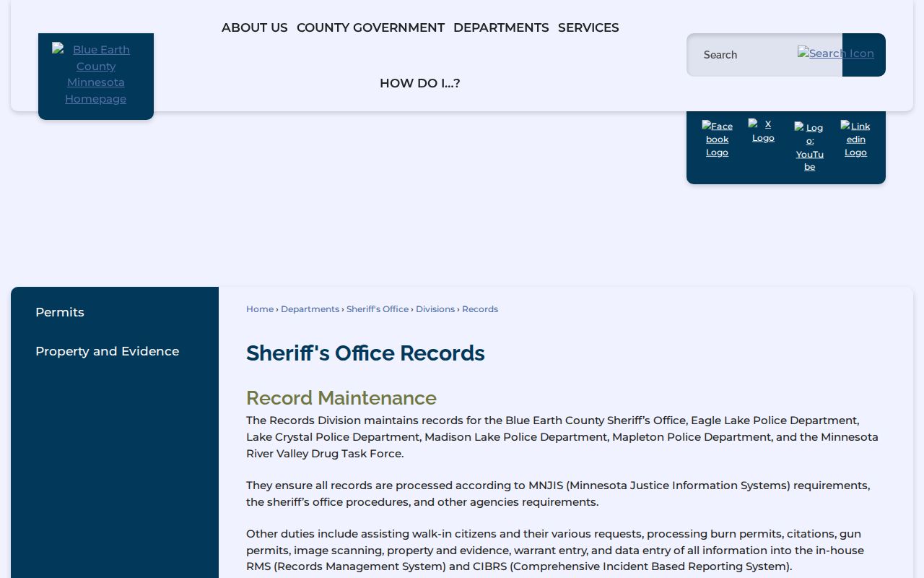Screen dimensions: 924x578
Task: Go to Departments breadcrumb link
Action: click(x=310, y=309)
